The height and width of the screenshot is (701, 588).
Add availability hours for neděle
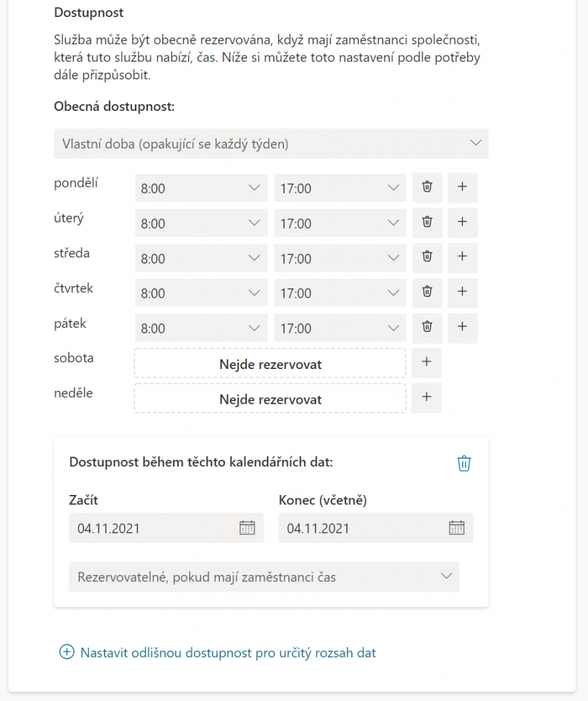click(x=426, y=398)
